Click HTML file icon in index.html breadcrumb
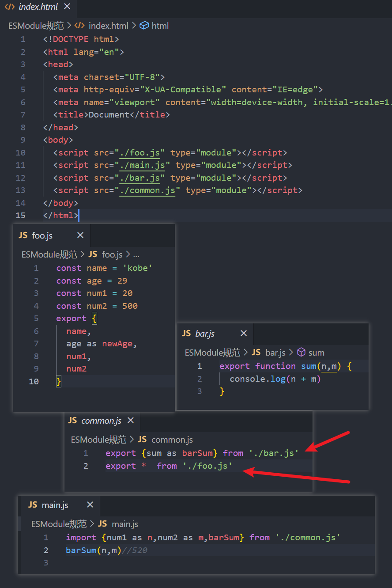 79,26
